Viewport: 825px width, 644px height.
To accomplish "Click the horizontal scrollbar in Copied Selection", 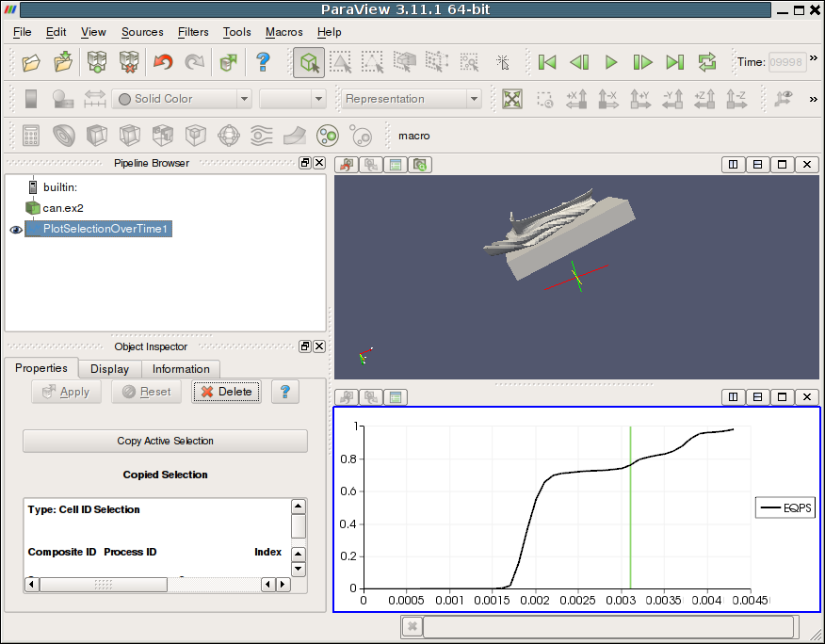I will click(104, 585).
